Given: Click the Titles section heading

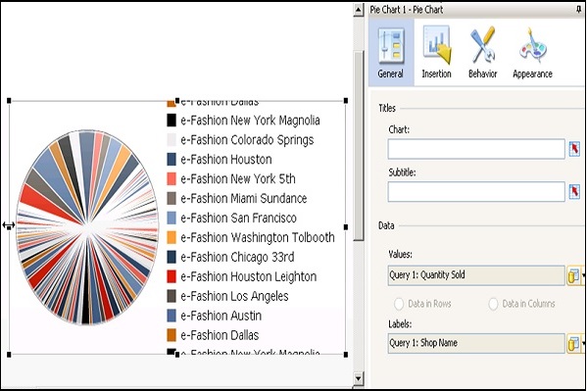Looking at the screenshot, I should (387, 109).
